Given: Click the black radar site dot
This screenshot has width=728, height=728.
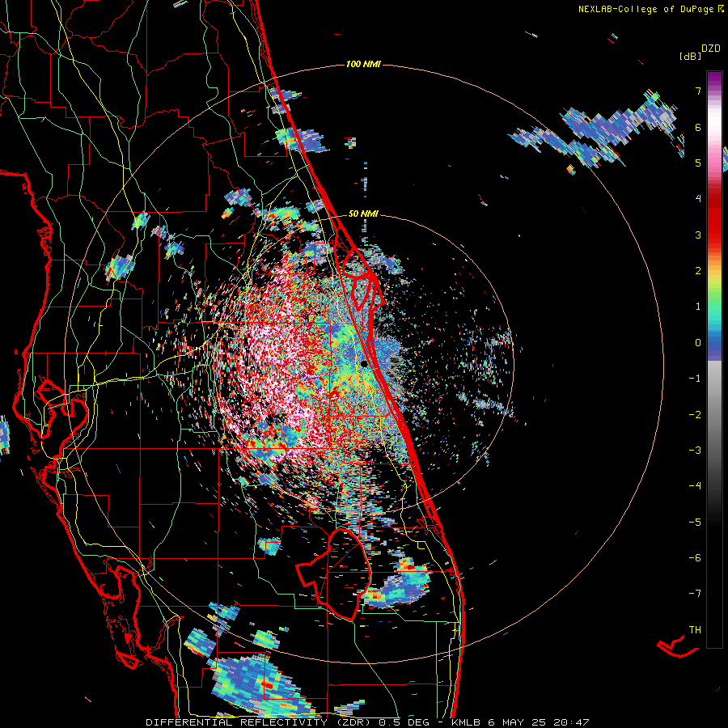Looking at the screenshot, I should click(x=364, y=364).
